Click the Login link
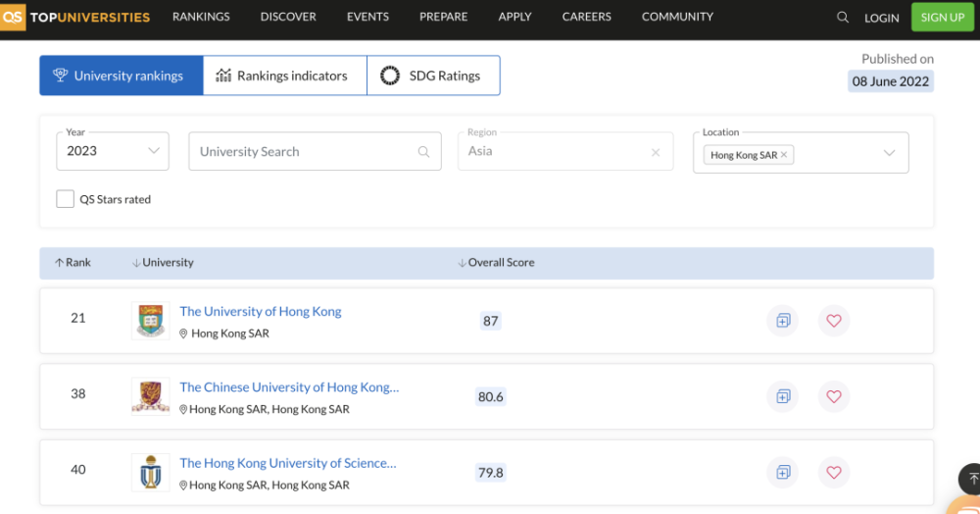Image resolution: width=980 pixels, height=514 pixels. pos(881,18)
